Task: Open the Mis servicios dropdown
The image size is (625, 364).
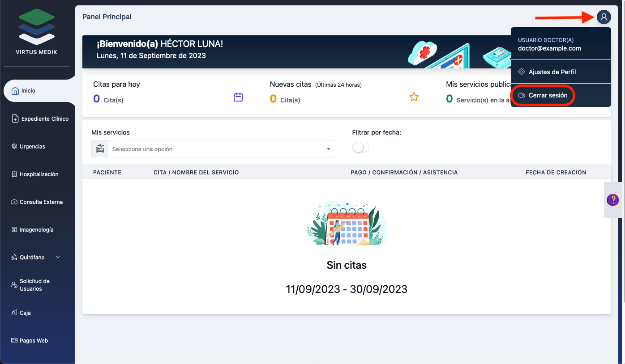Action: (222, 148)
